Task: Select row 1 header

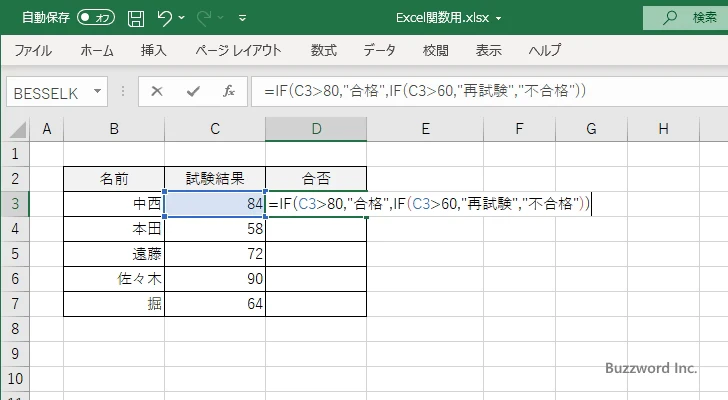Action: point(15,154)
